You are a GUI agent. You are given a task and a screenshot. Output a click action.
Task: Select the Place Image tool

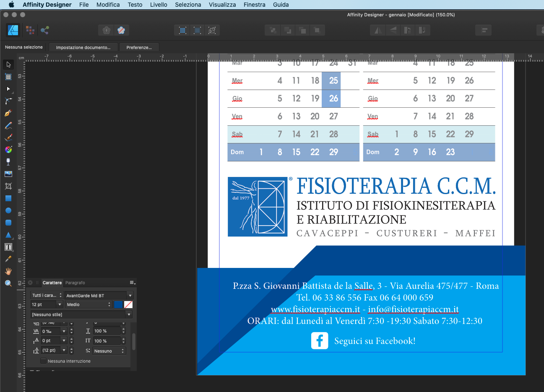point(8,174)
